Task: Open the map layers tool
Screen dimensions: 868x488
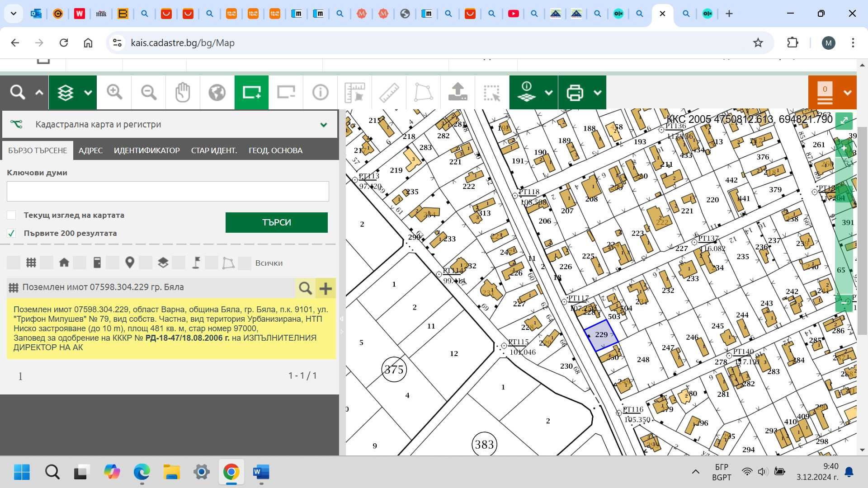Action: click(x=66, y=93)
